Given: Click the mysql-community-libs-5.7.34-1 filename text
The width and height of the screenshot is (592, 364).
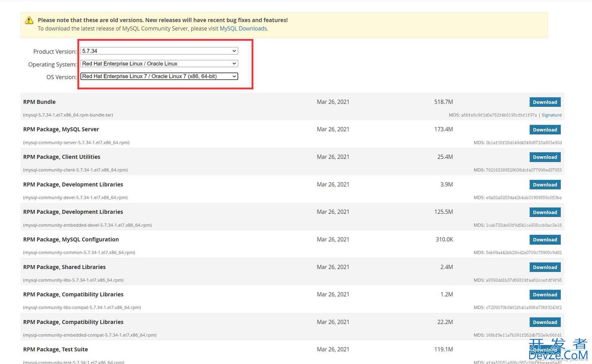Looking at the screenshot, I should (73, 280).
